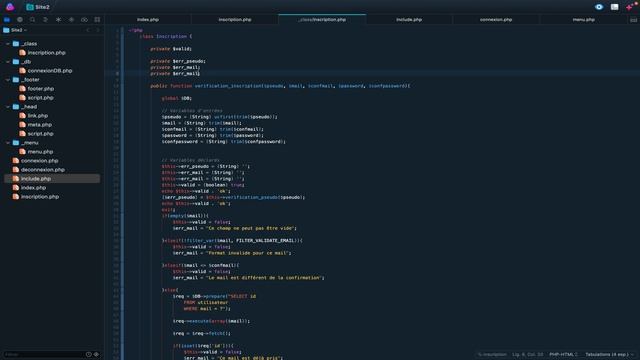
Task: Toggle the eye icon in the filter field
Action: 96,354
